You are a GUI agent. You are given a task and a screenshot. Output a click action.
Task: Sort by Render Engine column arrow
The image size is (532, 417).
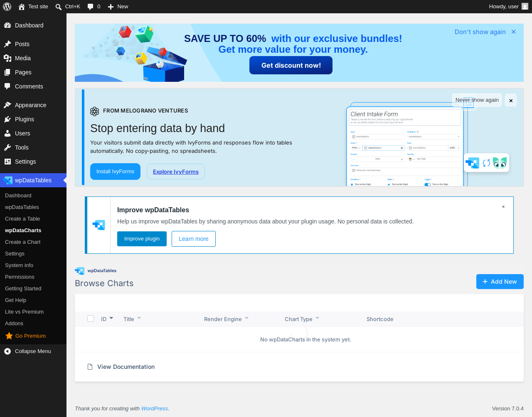pyautogui.click(x=246, y=318)
